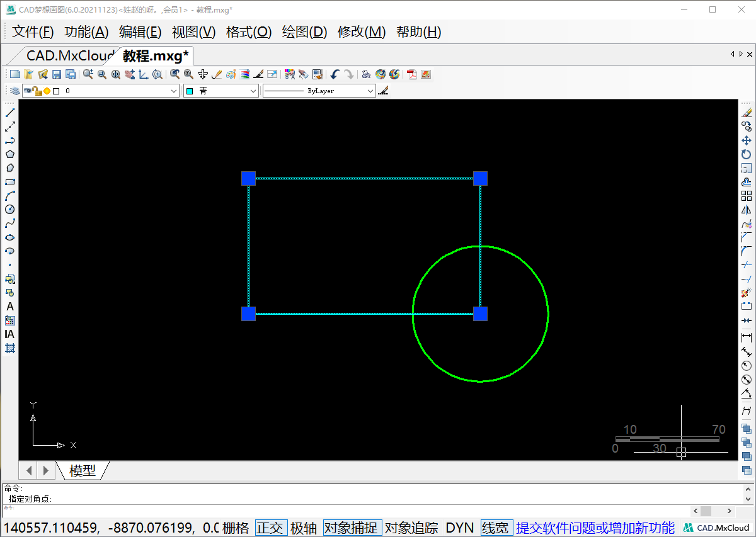
Task: Toggle layer 0 visibility eye icon
Action: [28, 91]
